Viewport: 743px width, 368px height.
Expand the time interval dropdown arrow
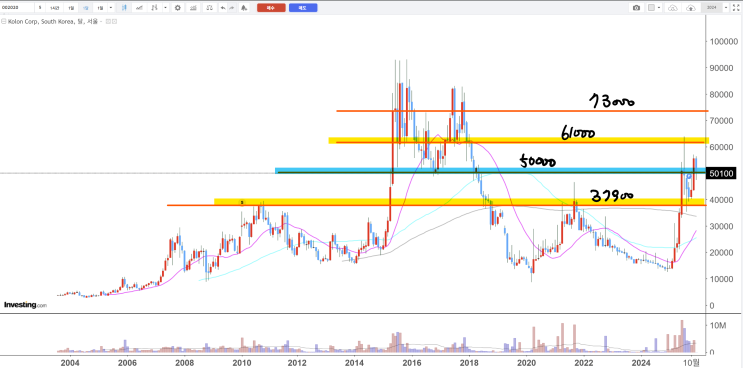click(111, 8)
